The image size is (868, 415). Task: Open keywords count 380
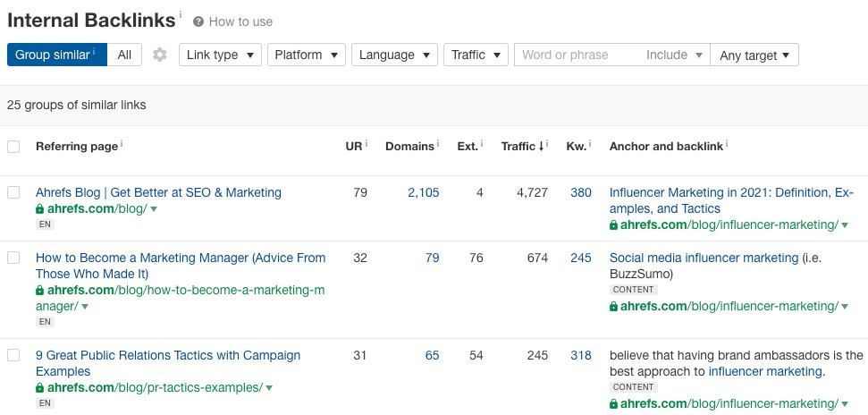(x=581, y=193)
